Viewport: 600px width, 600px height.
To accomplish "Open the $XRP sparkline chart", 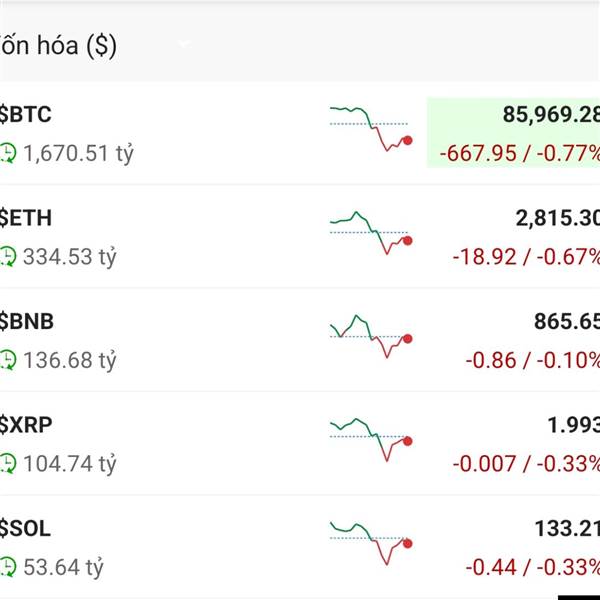I will click(x=371, y=438).
